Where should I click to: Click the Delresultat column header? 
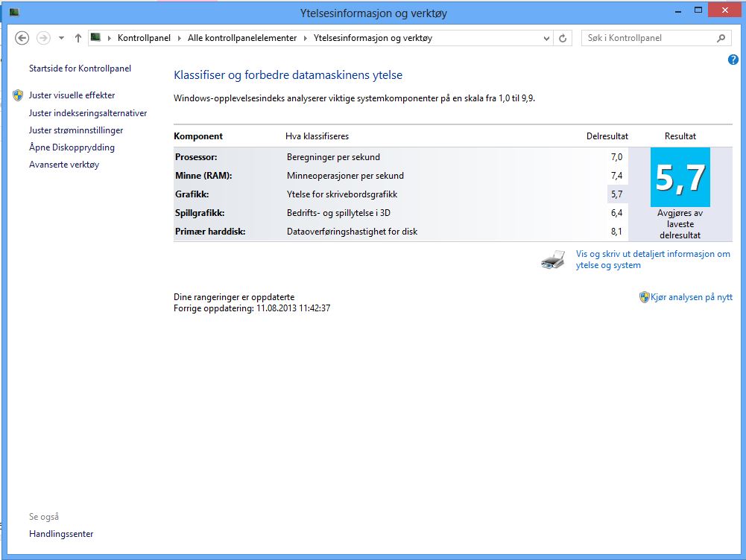pyautogui.click(x=607, y=136)
